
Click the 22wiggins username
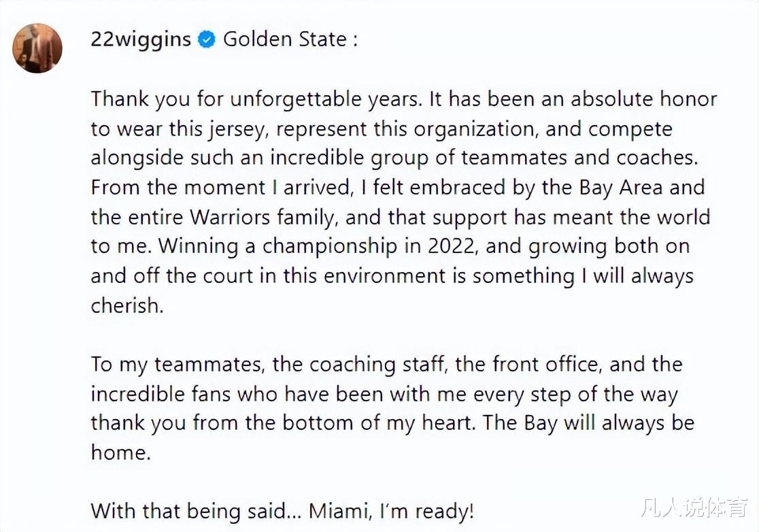coord(141,39)
